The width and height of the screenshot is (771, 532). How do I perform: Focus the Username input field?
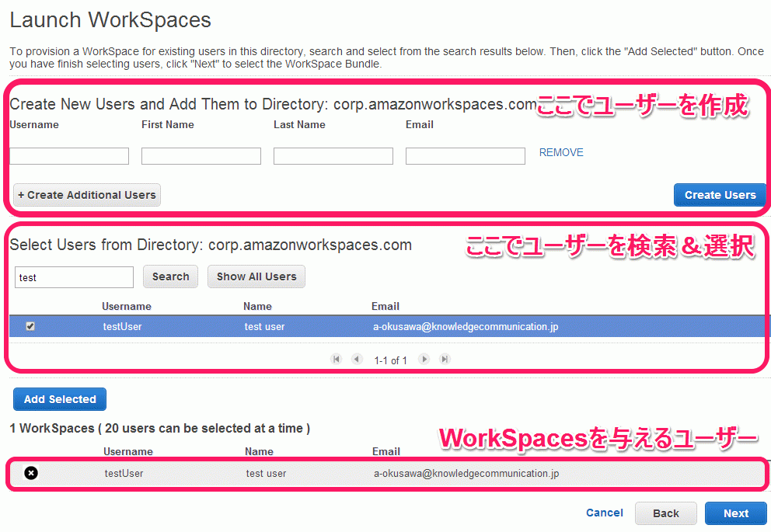69,156
